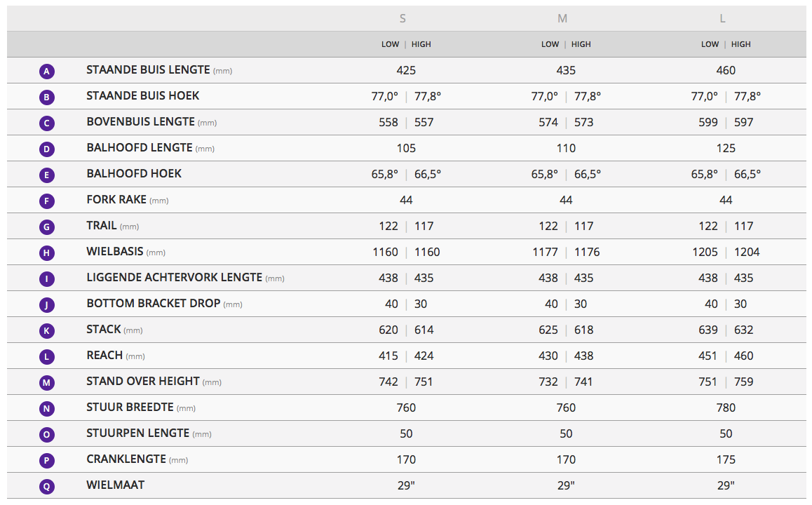
Task: Click the purple G badge for Trail
Action: click(x=47, y=227)
